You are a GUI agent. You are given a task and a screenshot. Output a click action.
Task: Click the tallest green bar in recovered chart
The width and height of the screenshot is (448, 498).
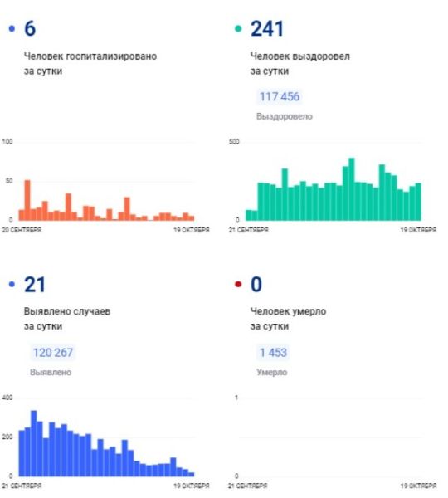pyautogui.click(x=352, y=189)
